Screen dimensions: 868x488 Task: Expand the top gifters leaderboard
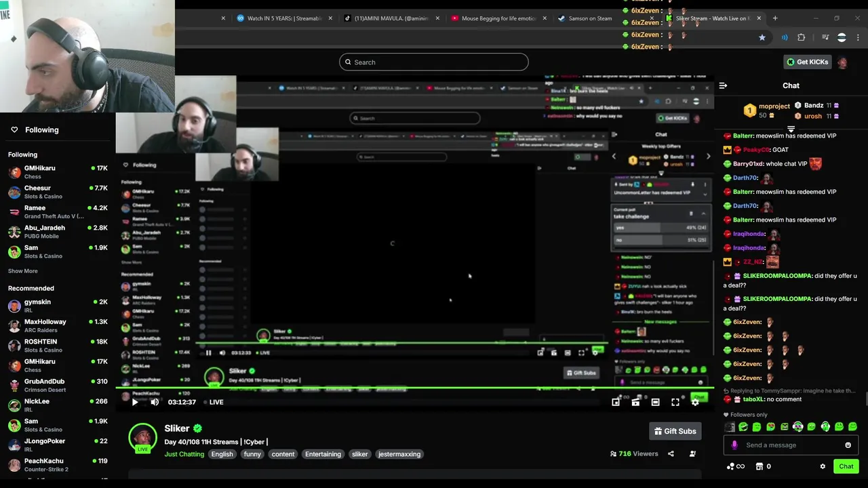tap(791, 129)
